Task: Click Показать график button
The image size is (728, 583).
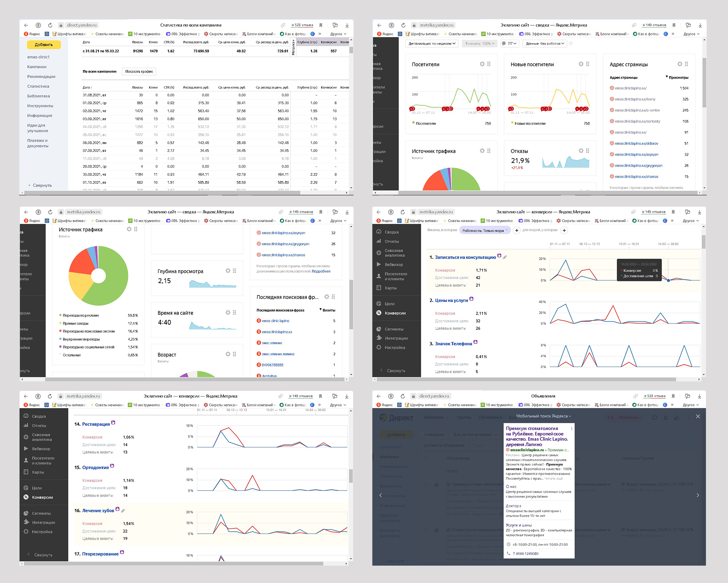Action: [139, 72]
